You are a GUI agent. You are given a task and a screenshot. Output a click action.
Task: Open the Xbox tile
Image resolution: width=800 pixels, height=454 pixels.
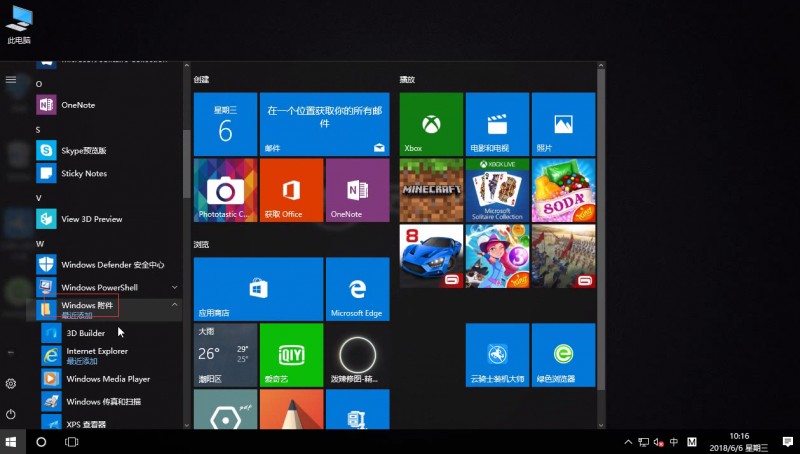431,124
